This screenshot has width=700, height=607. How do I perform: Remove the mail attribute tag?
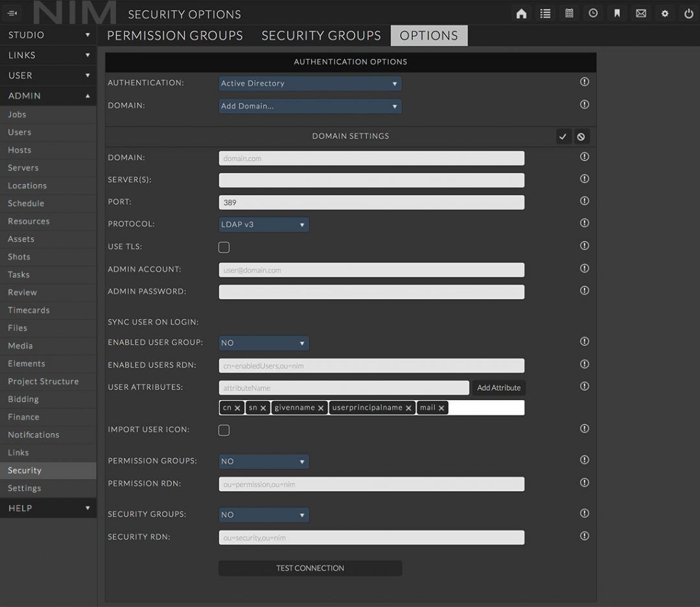click(x=441, y=408)
